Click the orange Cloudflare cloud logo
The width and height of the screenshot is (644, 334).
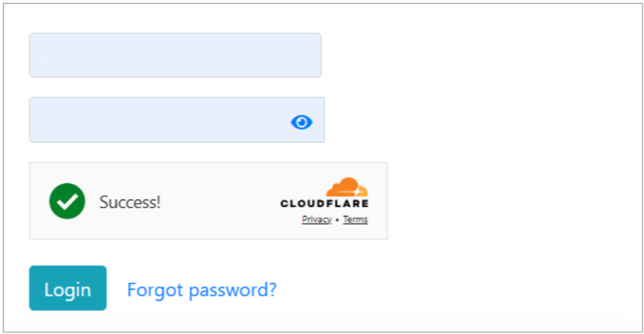tap(347, 188)
